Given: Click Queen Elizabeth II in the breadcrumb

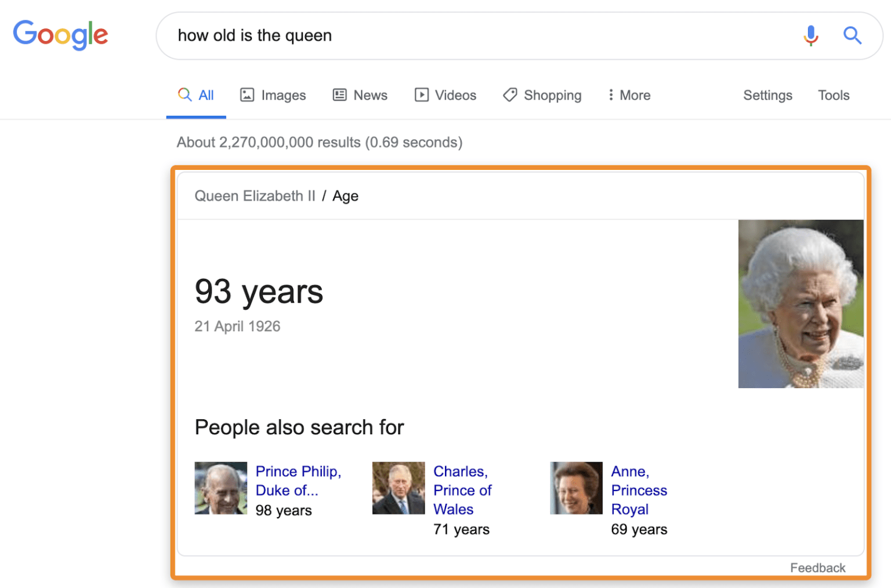Looking at the screenshot, I should coord(255,196).
